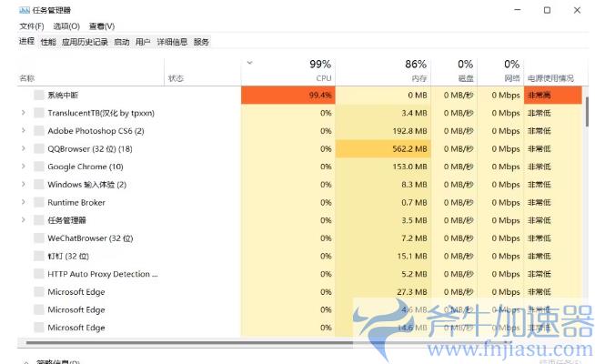Click the WeChatBrowser (32 位) process icon

point(39,238)
